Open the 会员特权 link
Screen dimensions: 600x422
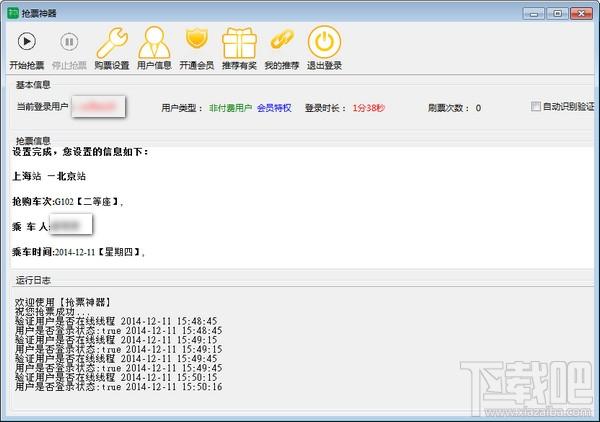click(x=274, y=108)
